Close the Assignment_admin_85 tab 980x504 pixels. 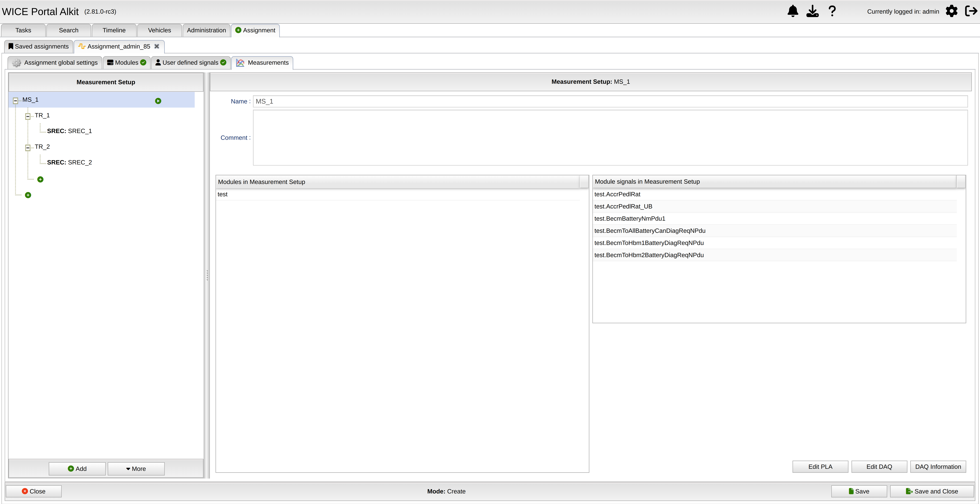tap(157, 46)
